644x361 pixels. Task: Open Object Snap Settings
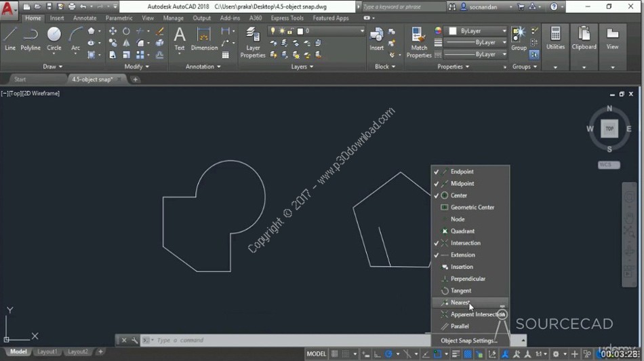(468, 341)
